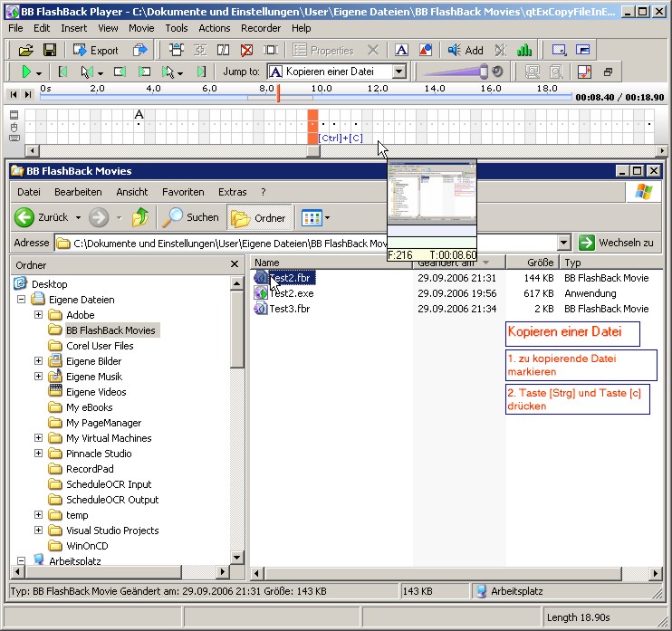Open the Zurück history dropdown arrow
Image resolution: width=672 pixels, height=631 pixels.
click(78, 217)
